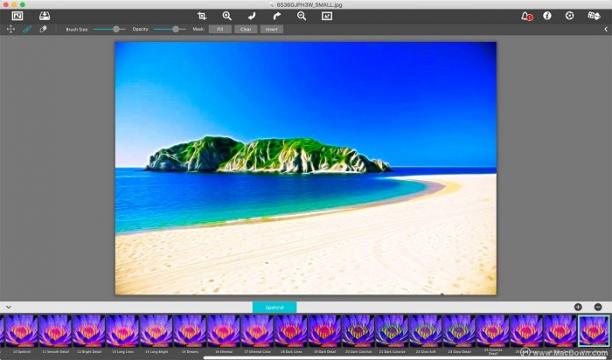Apply the 22 Glow Soft preset
This screenshot has width=612, height=360.
point(425,331)
